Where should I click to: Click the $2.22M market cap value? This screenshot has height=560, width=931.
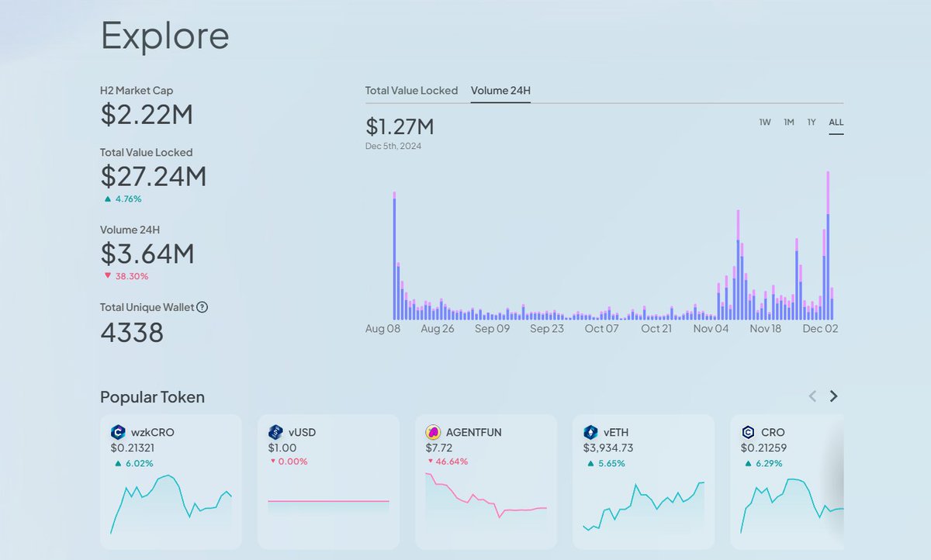[147, 115]
